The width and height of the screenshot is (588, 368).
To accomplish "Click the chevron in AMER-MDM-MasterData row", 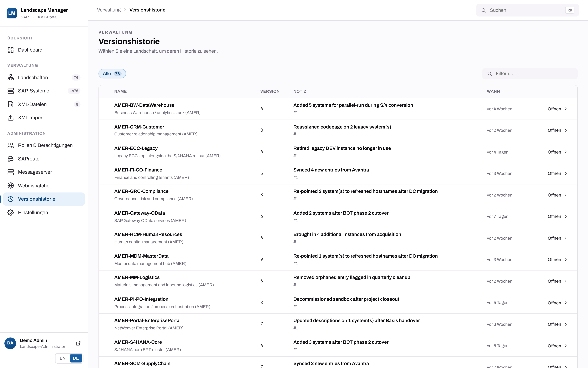I will click(566, 260).
